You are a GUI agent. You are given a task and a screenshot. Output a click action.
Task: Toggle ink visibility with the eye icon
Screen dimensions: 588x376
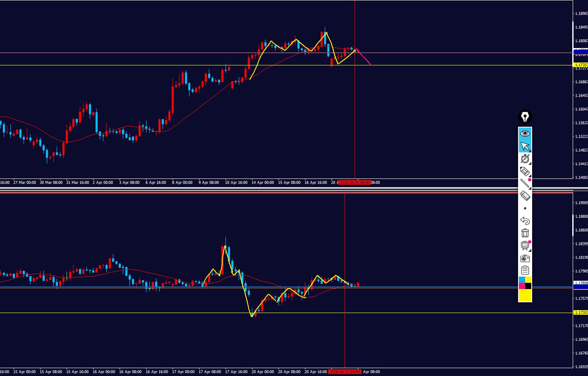click(x=525, y=133)
